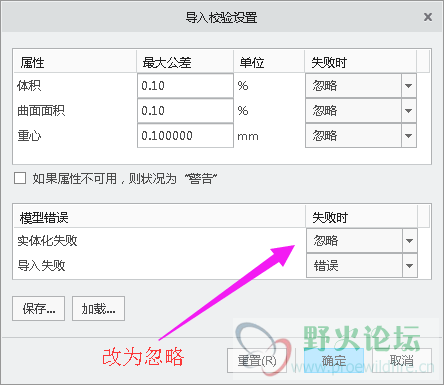This screenshot has height=385, width=444.
Task: Close the 导入校验设置 dialog
Action: pos(428,17)
